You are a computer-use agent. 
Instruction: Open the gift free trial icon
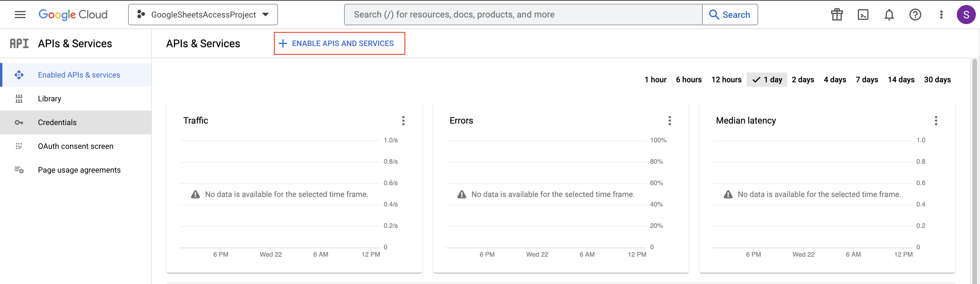click(x=837, y=15)
